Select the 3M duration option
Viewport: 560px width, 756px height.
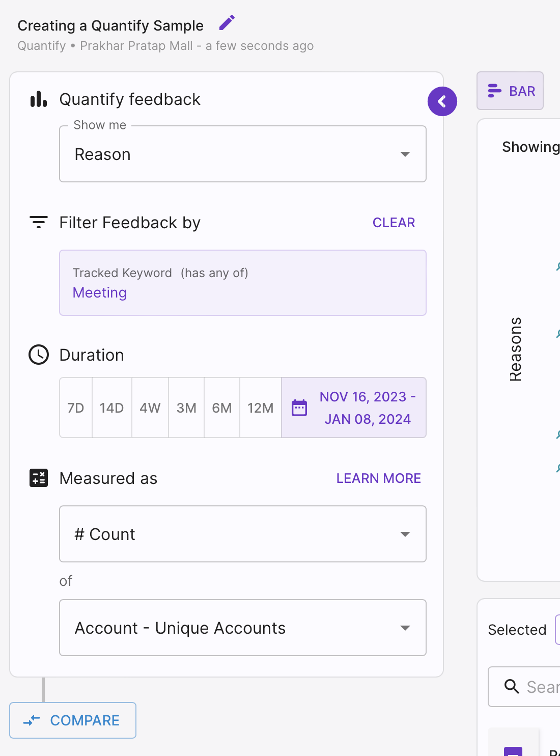click(186, 408)
